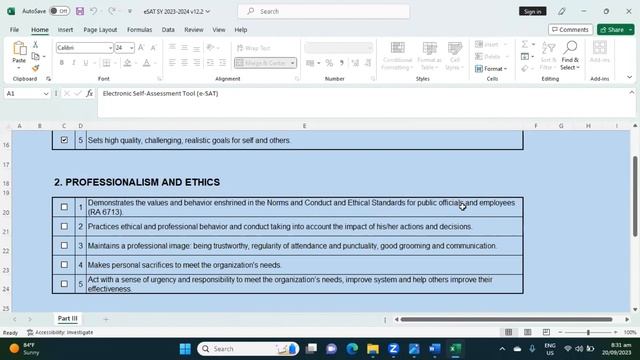Switch to Page Break Preview in status bar

pyautogui.click(x=546, y=332)
